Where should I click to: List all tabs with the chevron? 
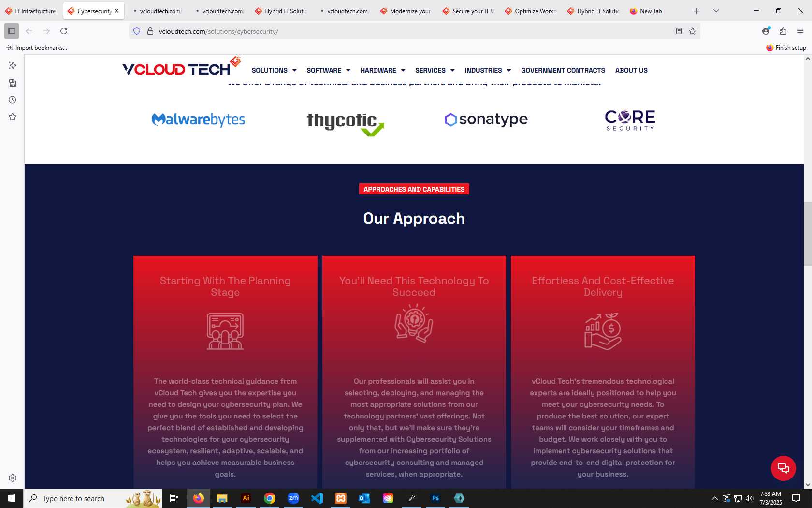coord(716,11)
